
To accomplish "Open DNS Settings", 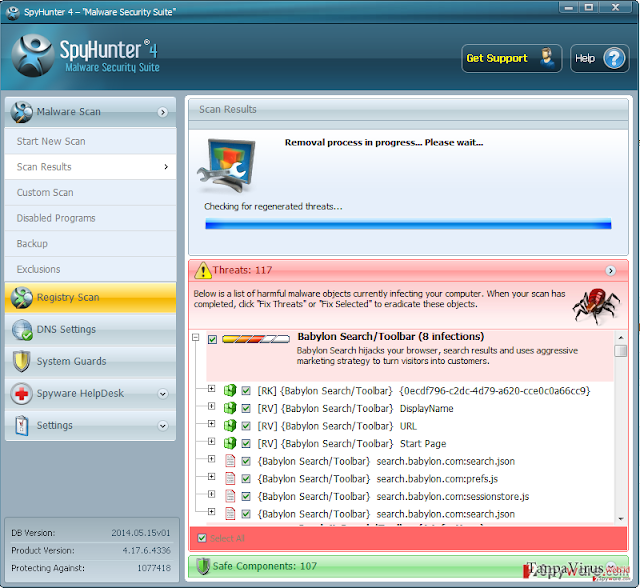I will tap(90, 330).
